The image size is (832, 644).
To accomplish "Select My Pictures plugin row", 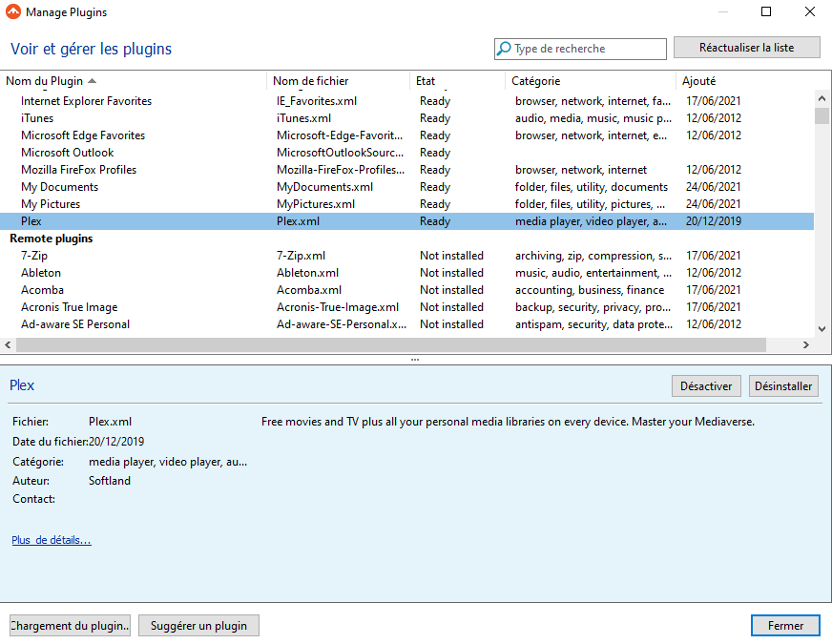I will click(x=407, y=204).
